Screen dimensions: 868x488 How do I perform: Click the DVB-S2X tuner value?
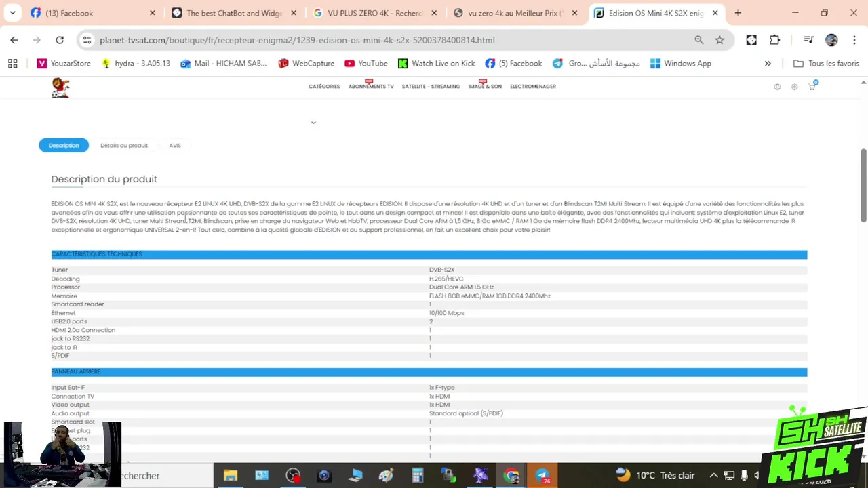pyautogui.click(x=441, y=270)
